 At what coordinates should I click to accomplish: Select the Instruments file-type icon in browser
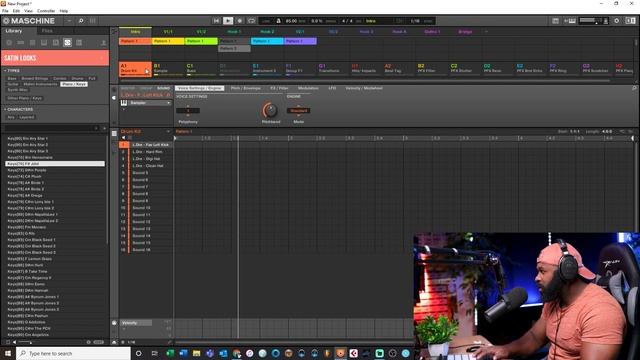(x=44, y=42)
